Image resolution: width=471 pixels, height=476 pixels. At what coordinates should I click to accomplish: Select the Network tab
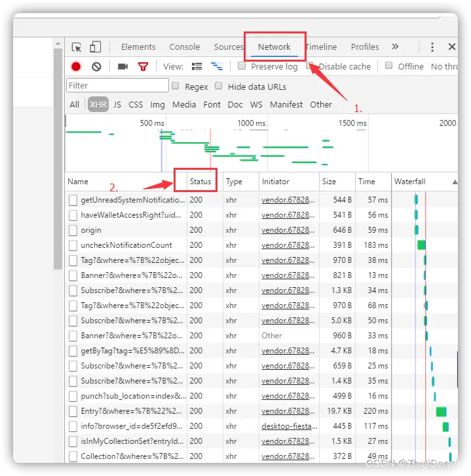(274, 47)
